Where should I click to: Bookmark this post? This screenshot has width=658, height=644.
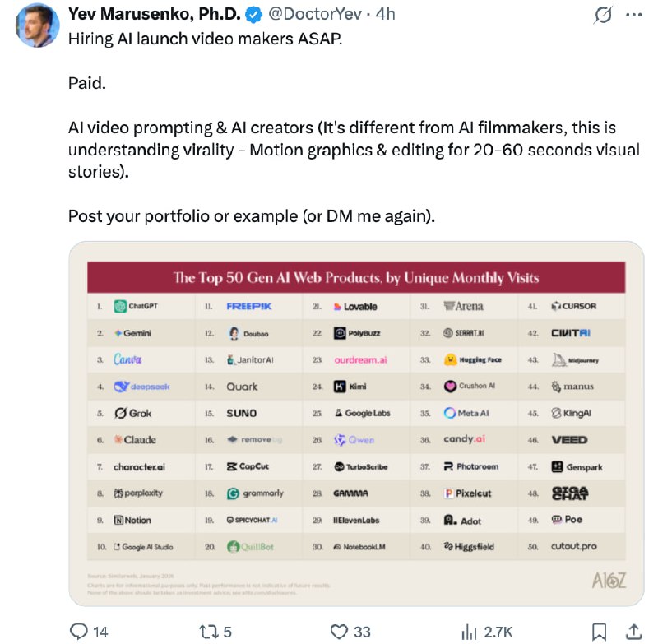click(x=600, y=631)
